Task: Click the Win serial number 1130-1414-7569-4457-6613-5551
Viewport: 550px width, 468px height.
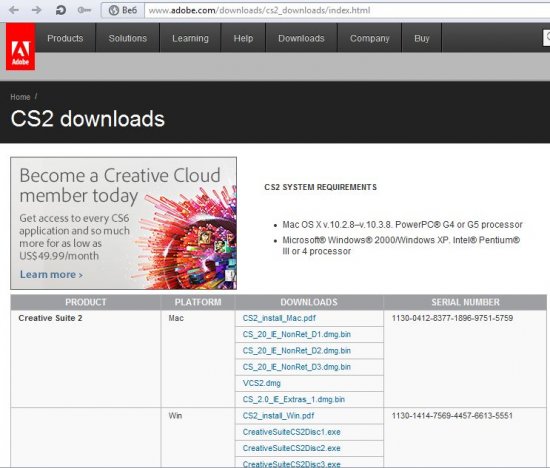Action: pyautogui.click(x=452, y=416)
